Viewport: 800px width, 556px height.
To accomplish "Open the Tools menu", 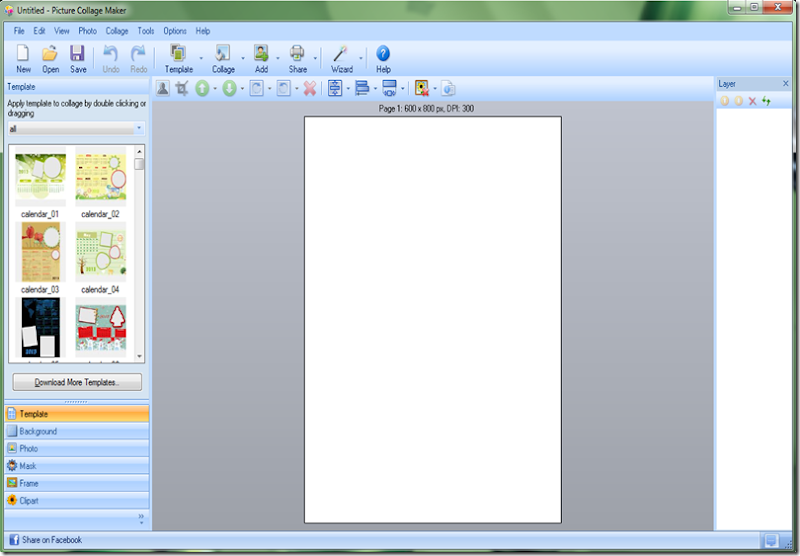I will click(146, 31).
